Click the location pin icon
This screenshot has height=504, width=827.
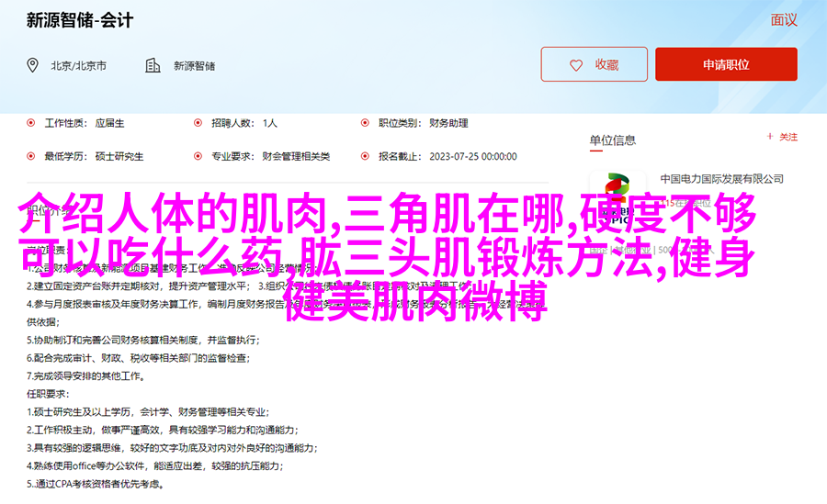point(33,65)
